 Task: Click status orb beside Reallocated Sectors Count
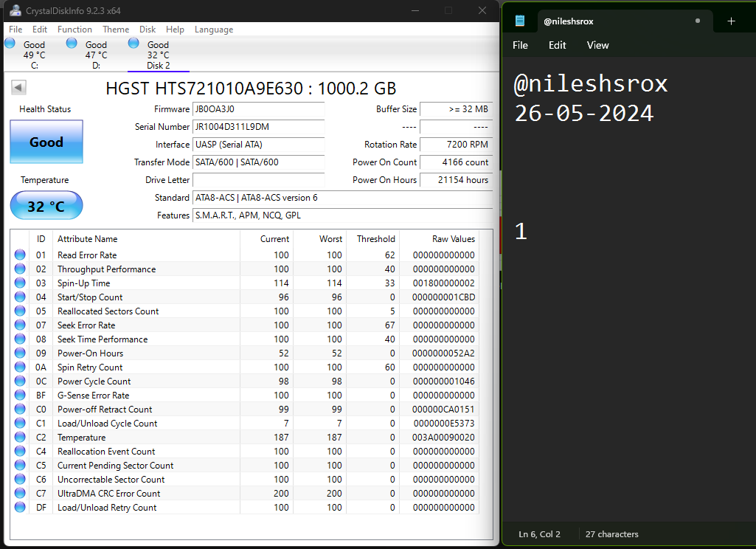(20, 311)
